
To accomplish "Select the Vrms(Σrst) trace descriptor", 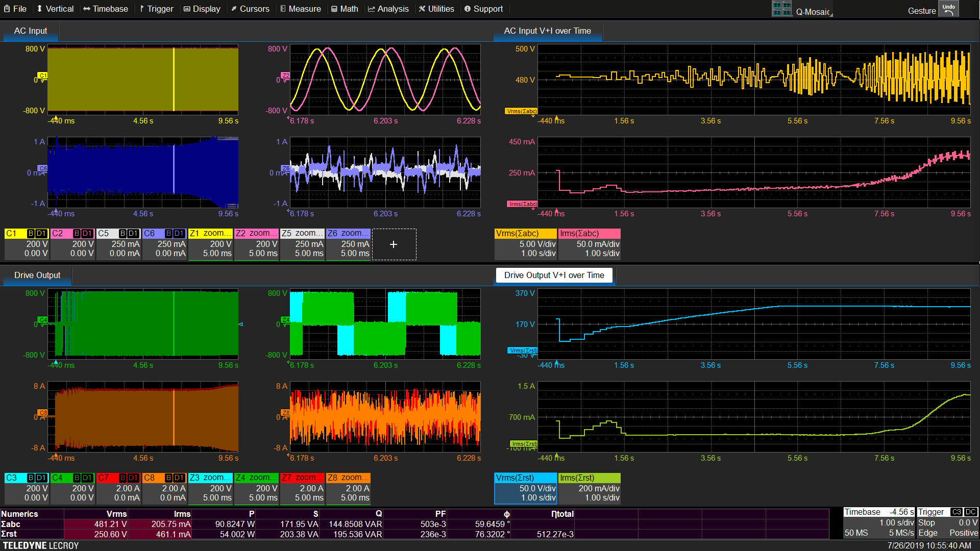I will click(x=525, y=488).
